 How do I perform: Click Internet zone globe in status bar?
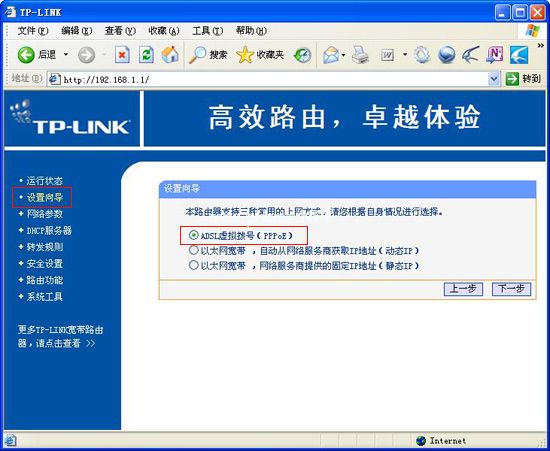(x=421, y=441)
